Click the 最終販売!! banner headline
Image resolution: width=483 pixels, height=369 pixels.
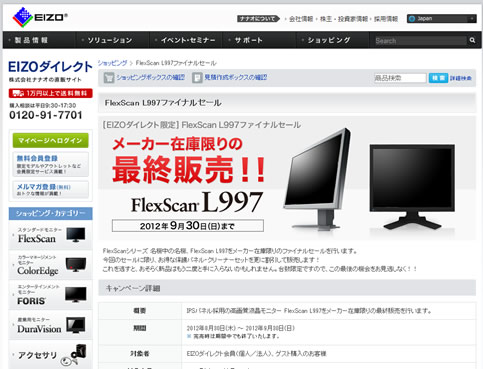[189, 170]
